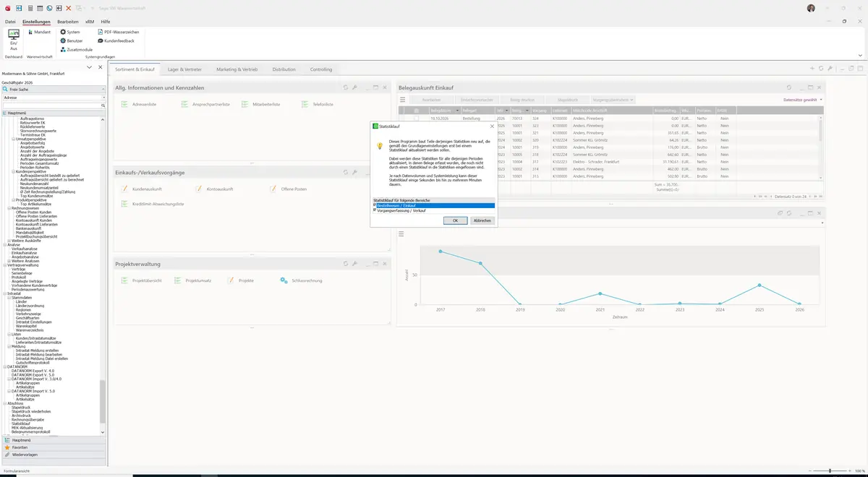Image resolution: width=868 pixels, height=477 pixels.
Task: Open the Projektübersicht shortcut
Action: tap(142, 280)
